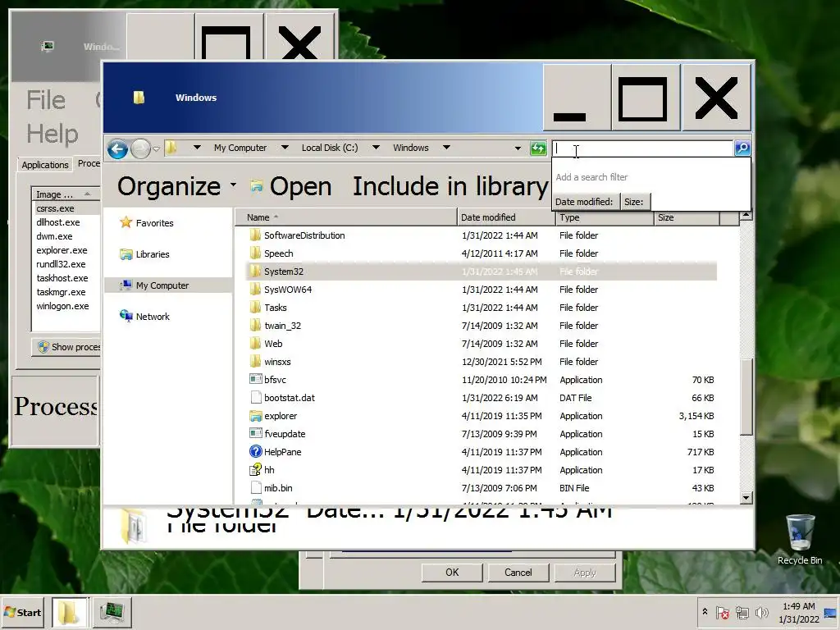840x630 pixels.
Task: Open Help menu in Task Manager
Action: click(x=52, y=134)
